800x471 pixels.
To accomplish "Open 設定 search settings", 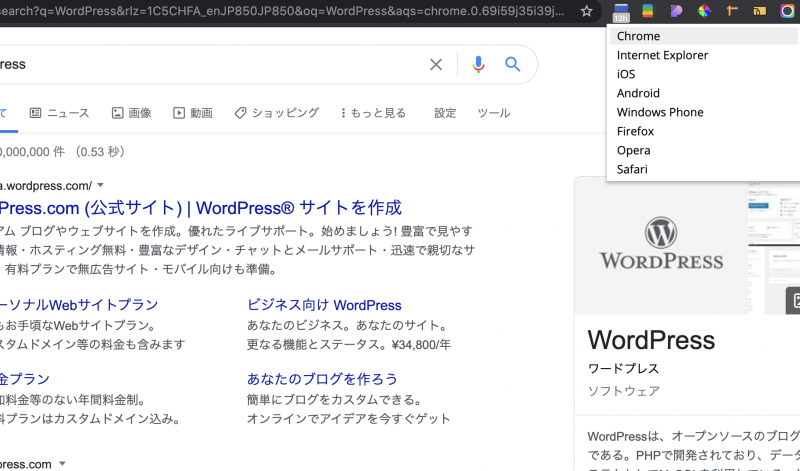I will [x=445, y=113].
